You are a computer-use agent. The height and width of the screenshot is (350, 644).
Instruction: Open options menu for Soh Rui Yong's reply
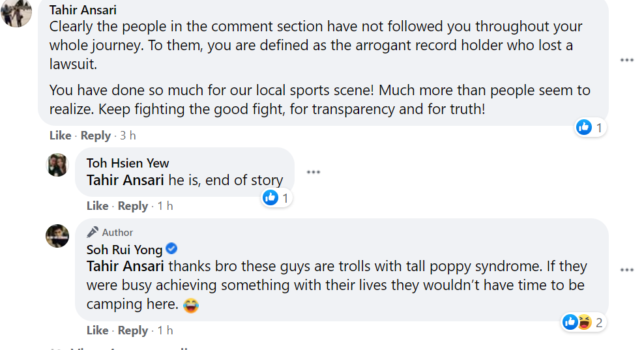[x=627, y=270]
